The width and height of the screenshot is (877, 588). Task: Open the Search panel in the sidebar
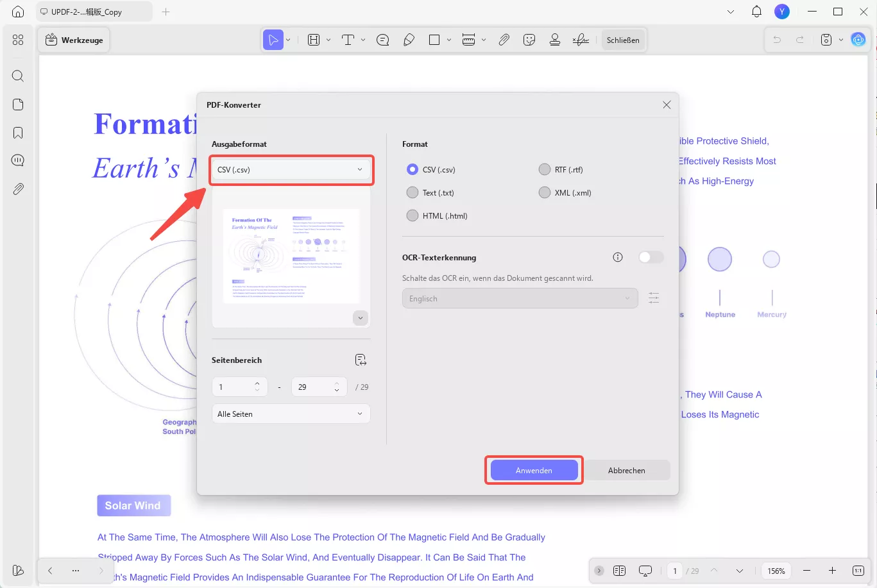pos(17,76)
